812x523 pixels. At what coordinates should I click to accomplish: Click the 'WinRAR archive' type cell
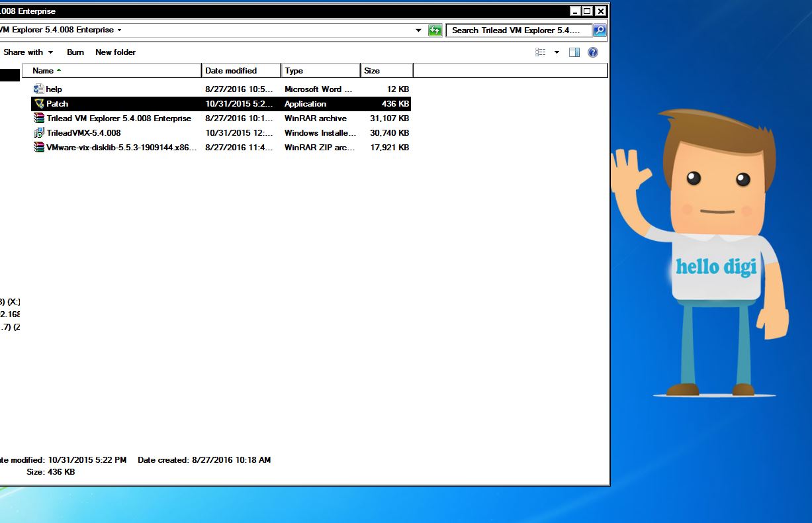(x=316, y=118)
